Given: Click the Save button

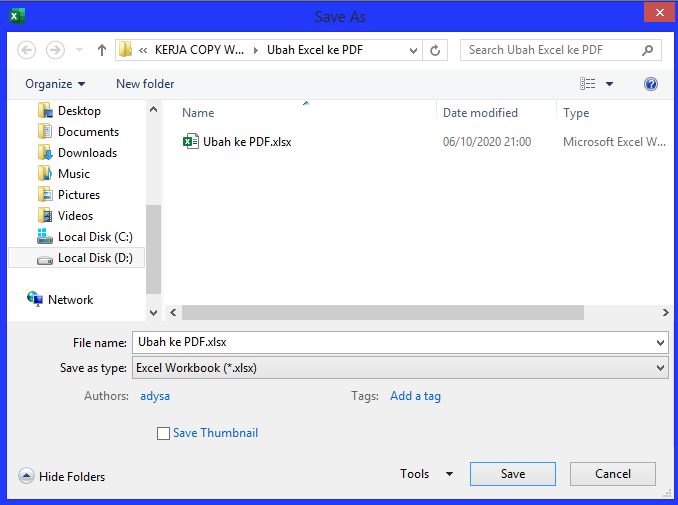Looking at the screenshot, I should point(513,474).
